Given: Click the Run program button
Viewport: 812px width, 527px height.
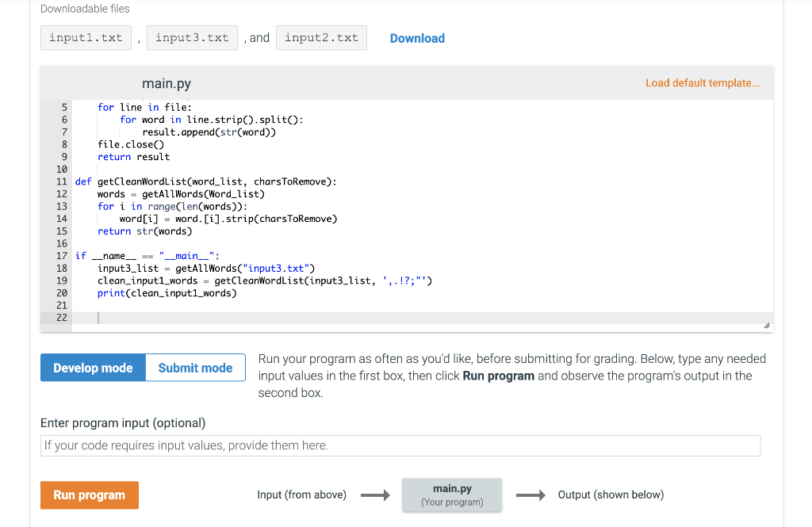Looking at the screenshot, I should point(89,495).
